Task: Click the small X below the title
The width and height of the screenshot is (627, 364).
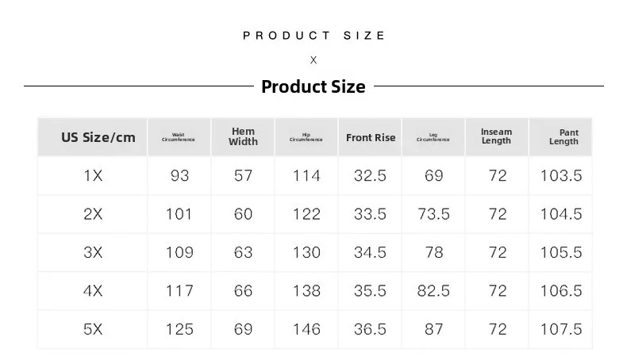Action: tap(313, 60)
